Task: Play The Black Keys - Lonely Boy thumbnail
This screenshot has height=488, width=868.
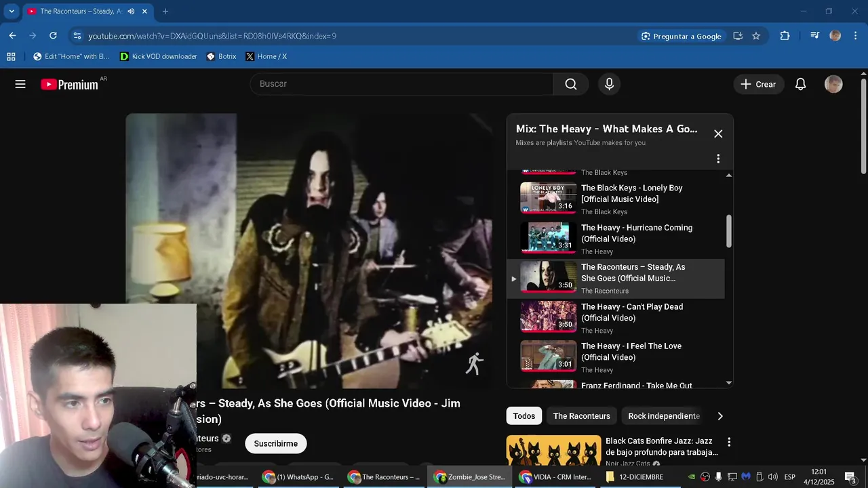Action: coord(548,198)
